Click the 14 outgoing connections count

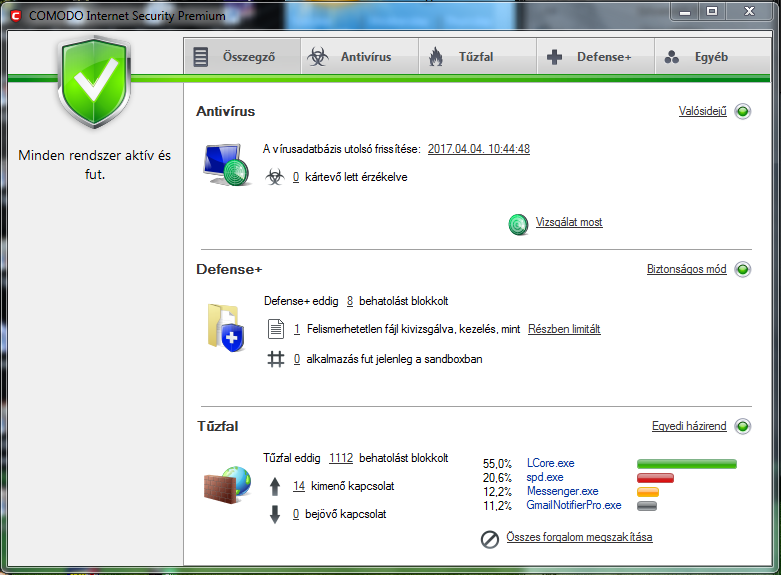pos(299,486)
